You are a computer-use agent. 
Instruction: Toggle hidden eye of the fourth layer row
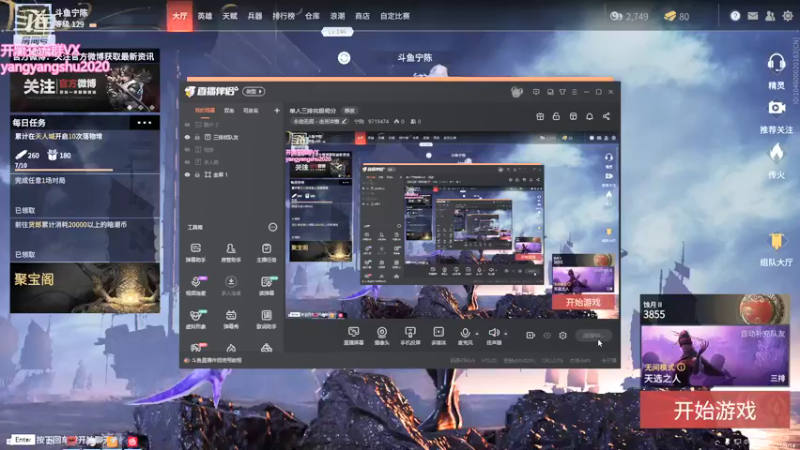pos(187,162)
